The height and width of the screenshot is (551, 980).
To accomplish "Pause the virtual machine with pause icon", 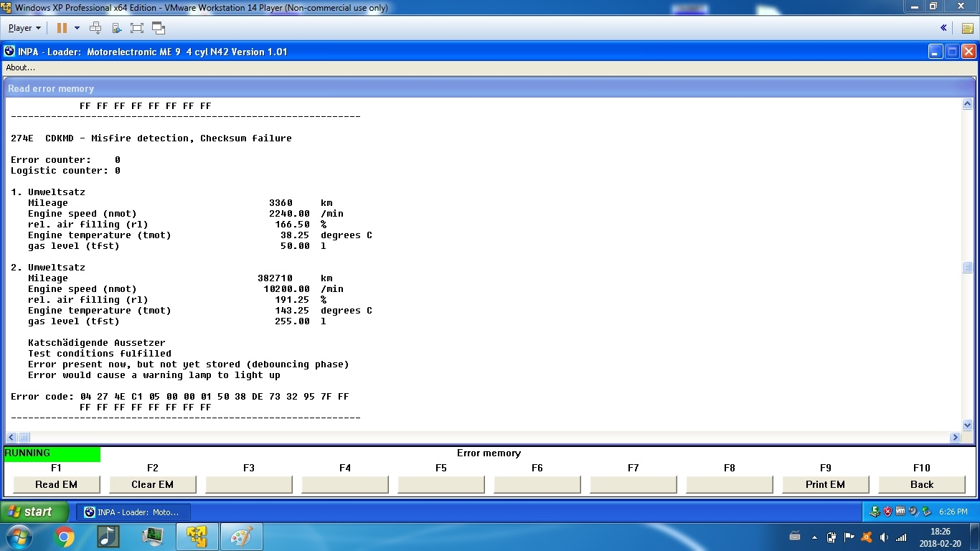I will coord(62,28).
